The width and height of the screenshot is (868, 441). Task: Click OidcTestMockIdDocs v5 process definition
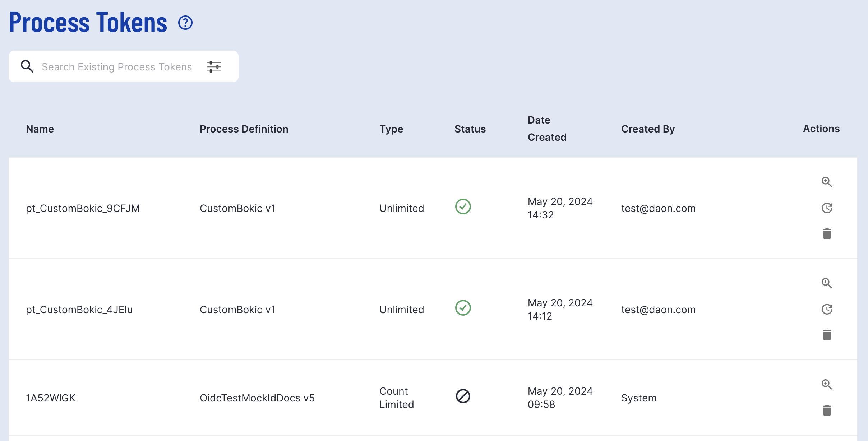tap(257, 398)
